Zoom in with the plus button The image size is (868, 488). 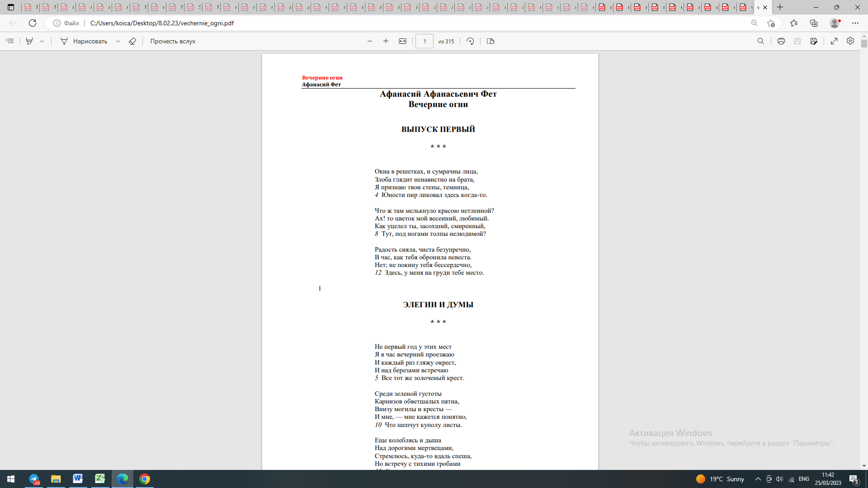point(386,41)
